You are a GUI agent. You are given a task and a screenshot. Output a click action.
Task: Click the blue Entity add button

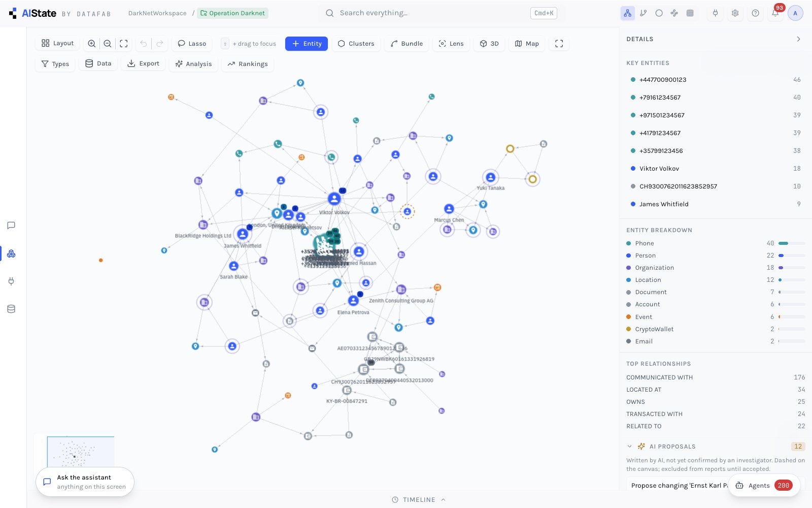(307, 44)
